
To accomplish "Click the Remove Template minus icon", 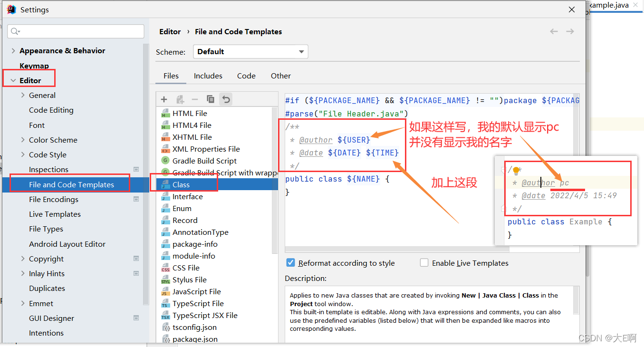I will point(195,99).
